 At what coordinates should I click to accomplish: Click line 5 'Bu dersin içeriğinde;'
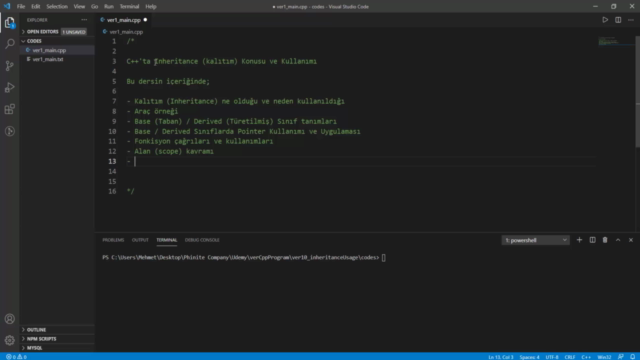point(168,81)
